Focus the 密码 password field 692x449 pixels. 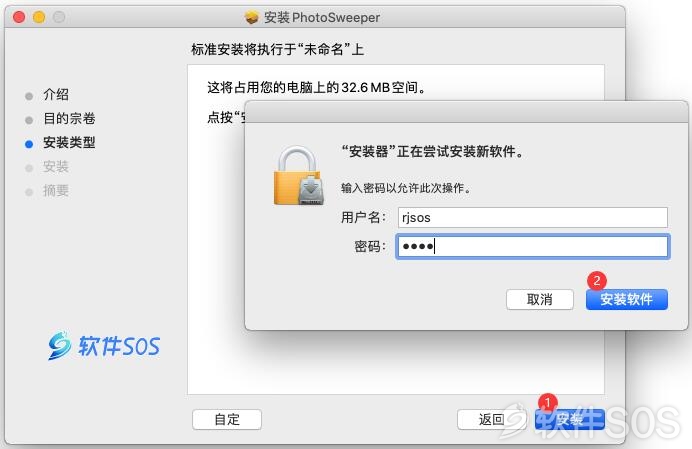[x=533, y=246]
